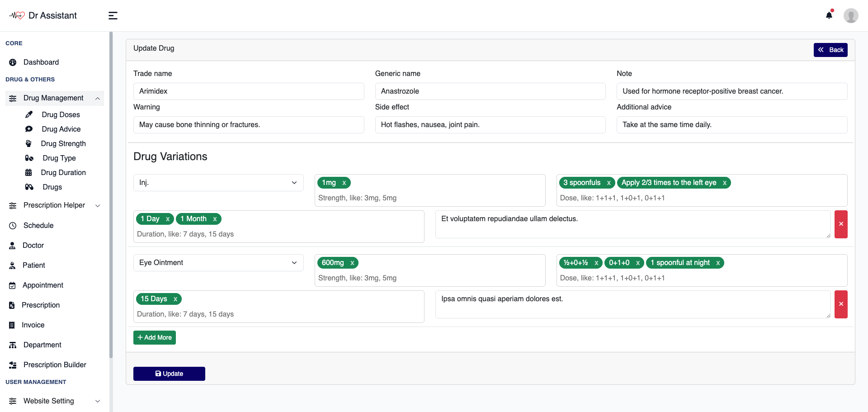The height and width of the screenshot is (412, 868).
Task: Open the Eye Ointment type dropdown
Action: [218, 263]
